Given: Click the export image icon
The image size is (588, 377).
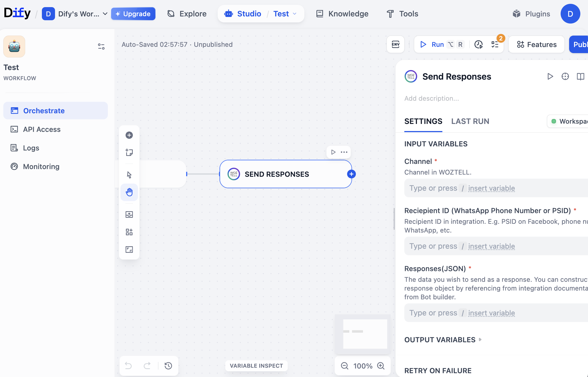Looking at the screenshot, I should (x=129, y=214).
